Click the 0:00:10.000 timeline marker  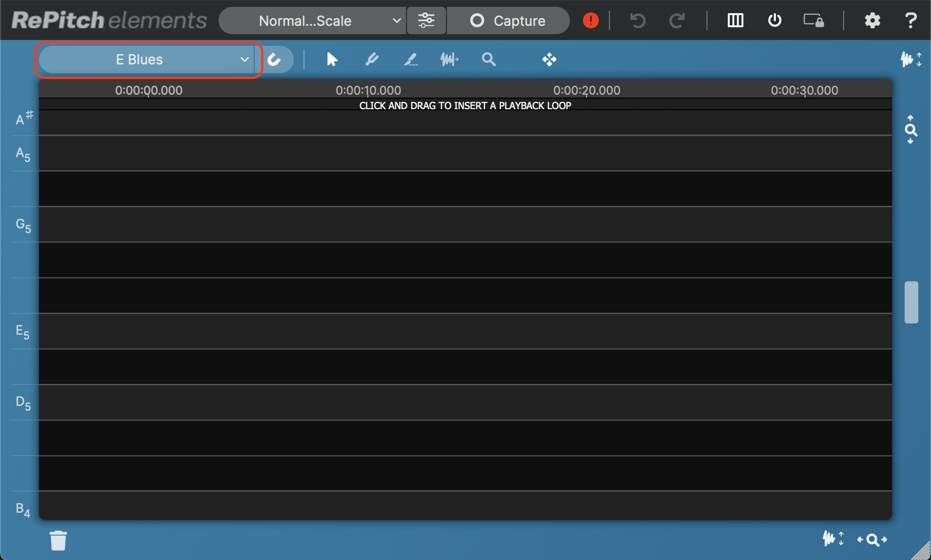[x=368, y=90]
